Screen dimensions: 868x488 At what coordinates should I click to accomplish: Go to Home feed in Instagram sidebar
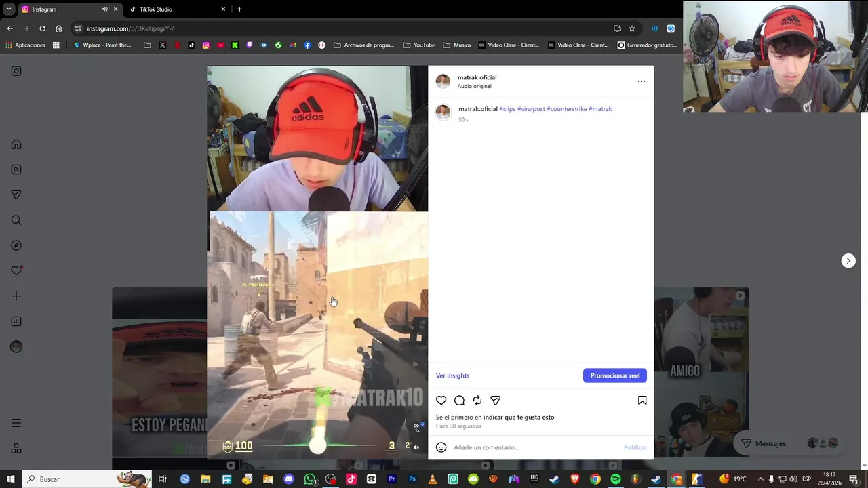coord(16,144)
